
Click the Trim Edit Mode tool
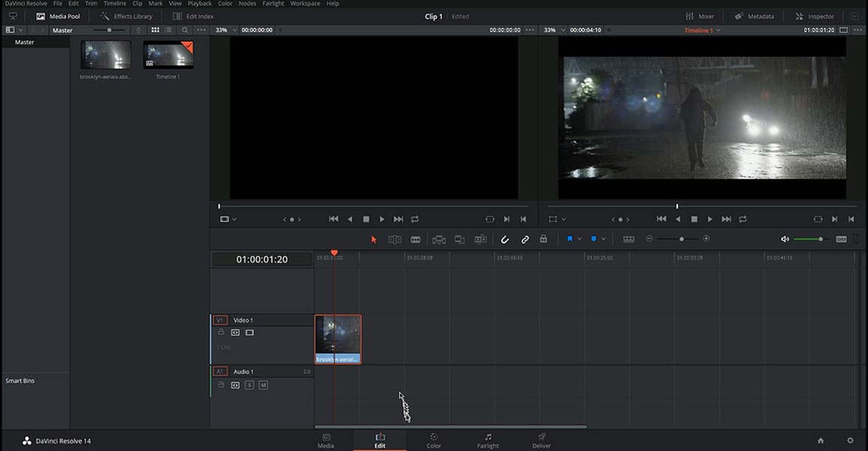pos(394,240)
